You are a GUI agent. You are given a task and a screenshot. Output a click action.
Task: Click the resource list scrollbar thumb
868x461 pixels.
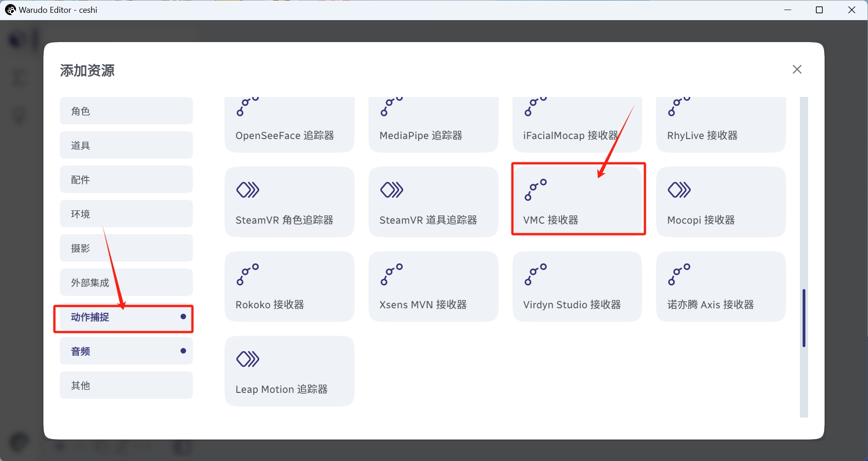pyautogui.click(x=804, y=318)
